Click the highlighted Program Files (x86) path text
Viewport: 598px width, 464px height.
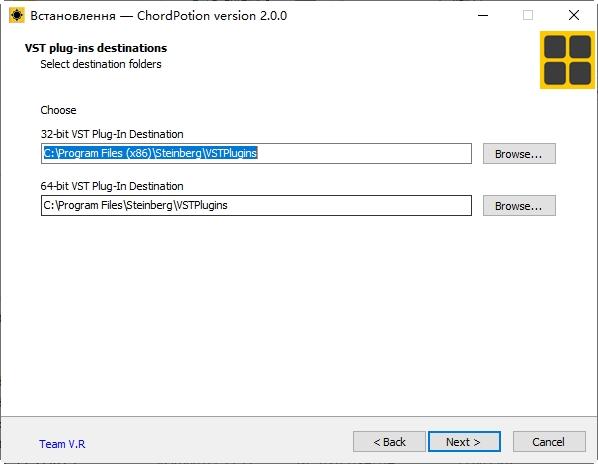[x=150, y=153]
